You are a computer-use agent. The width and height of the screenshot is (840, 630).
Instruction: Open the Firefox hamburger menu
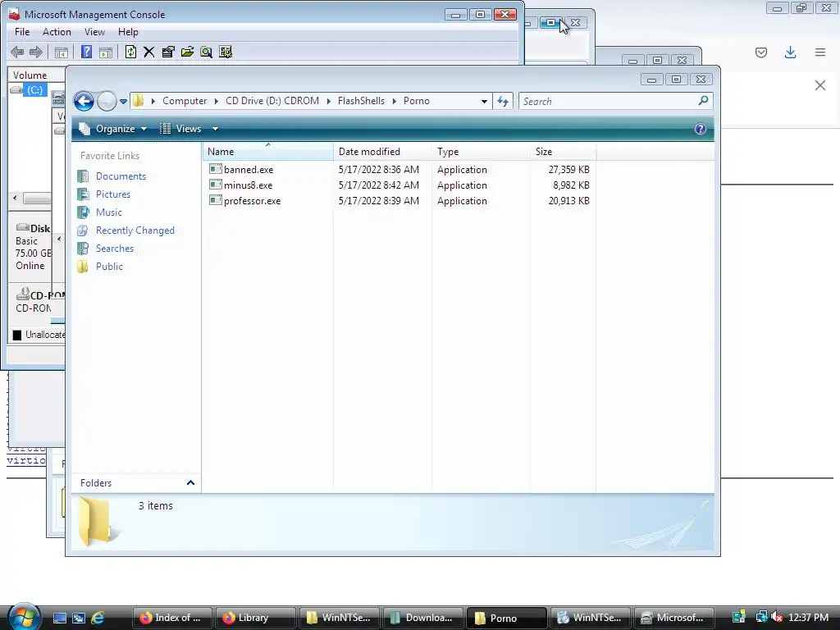click(820, 52)
